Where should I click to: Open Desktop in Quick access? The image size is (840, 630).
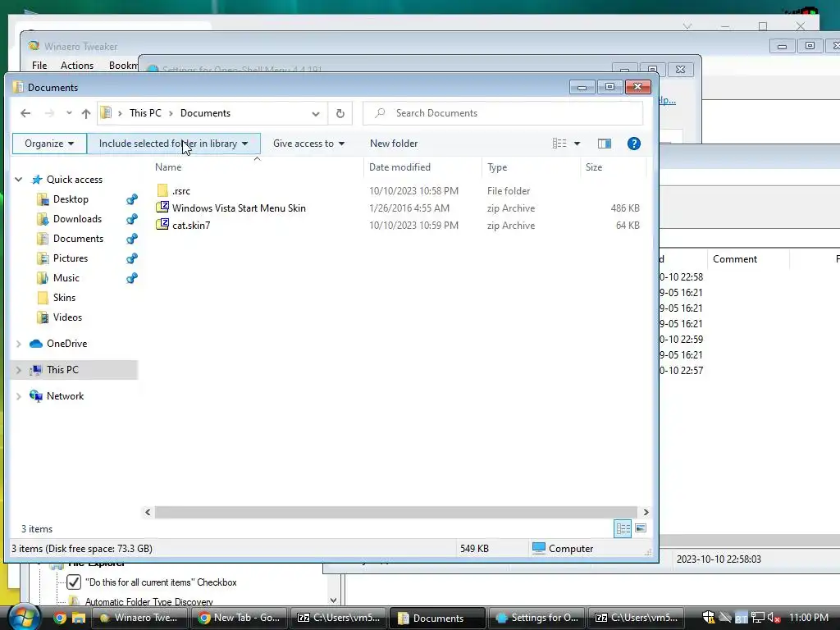(71, 199)
